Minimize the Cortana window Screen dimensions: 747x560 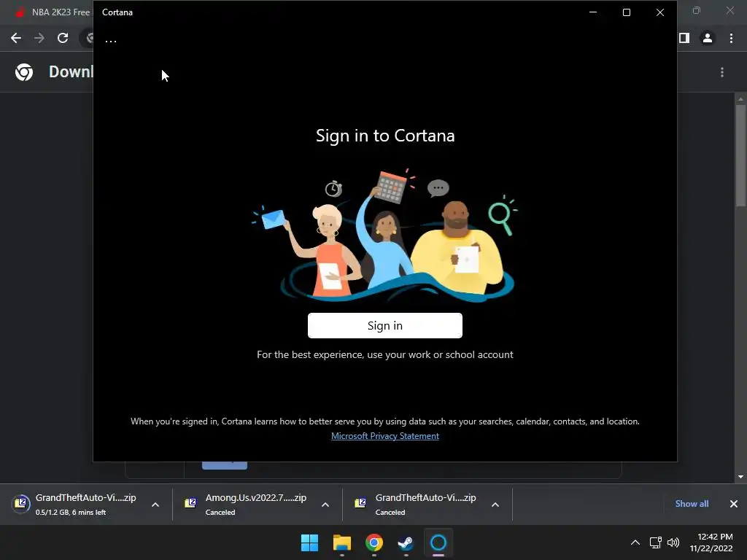pos(593,12)
